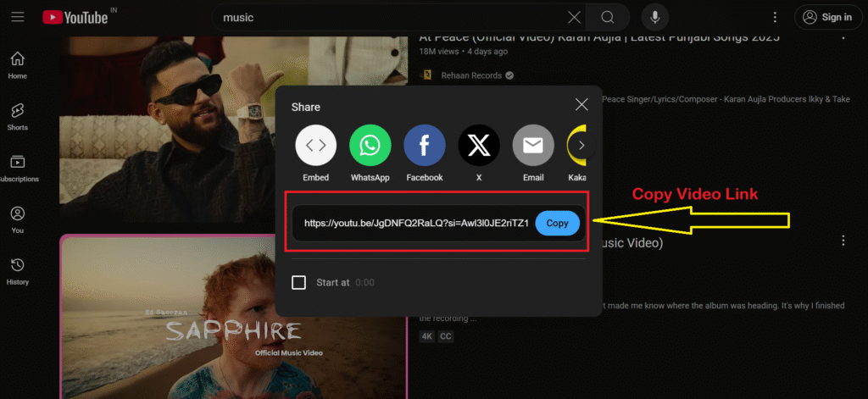Click the "18M views" text

coord(439,52)
